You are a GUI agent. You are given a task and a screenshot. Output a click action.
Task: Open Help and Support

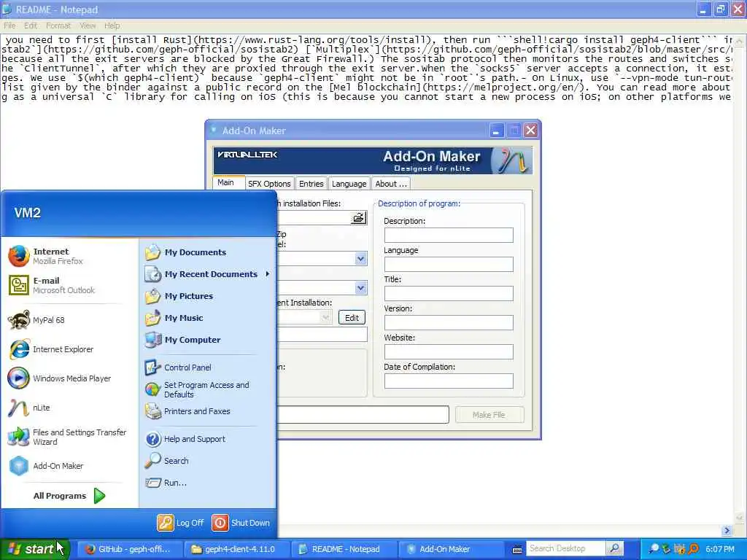(185, 439)
